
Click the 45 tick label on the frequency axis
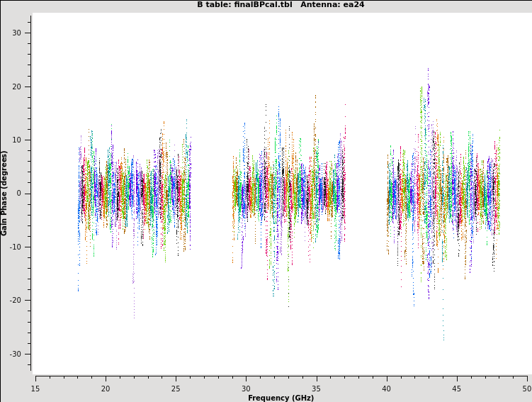tap(457, 388)
